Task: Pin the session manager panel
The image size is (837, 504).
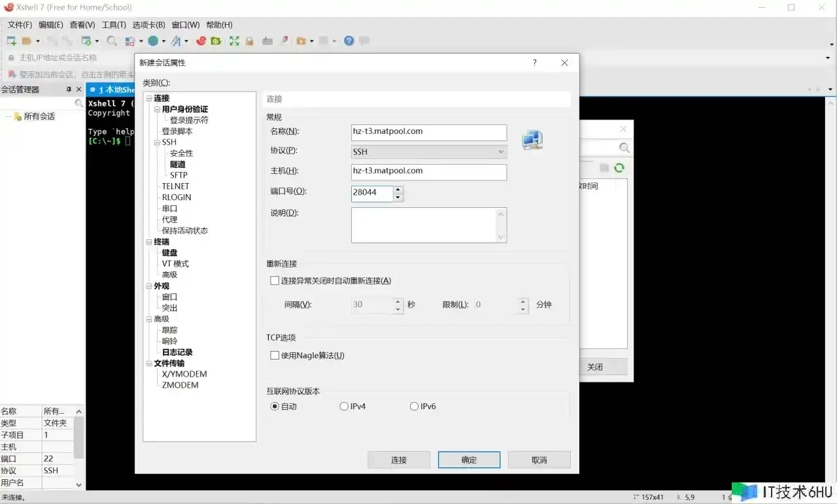Action: (69, 90)
